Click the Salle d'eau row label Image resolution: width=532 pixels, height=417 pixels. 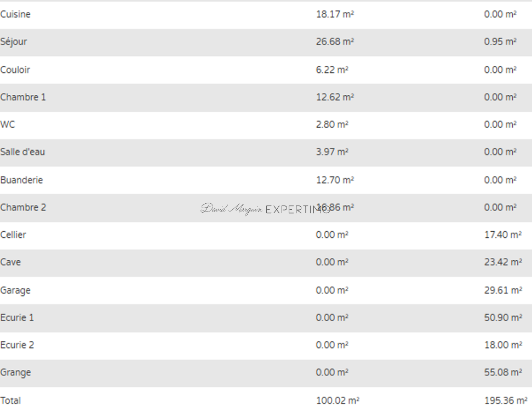click(22, 152)
